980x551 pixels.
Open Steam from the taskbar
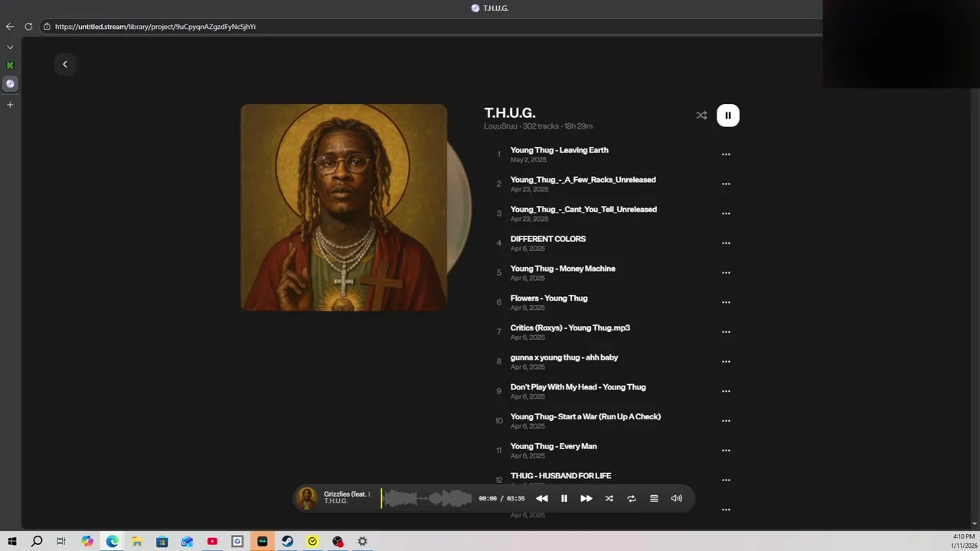(287, 541)
